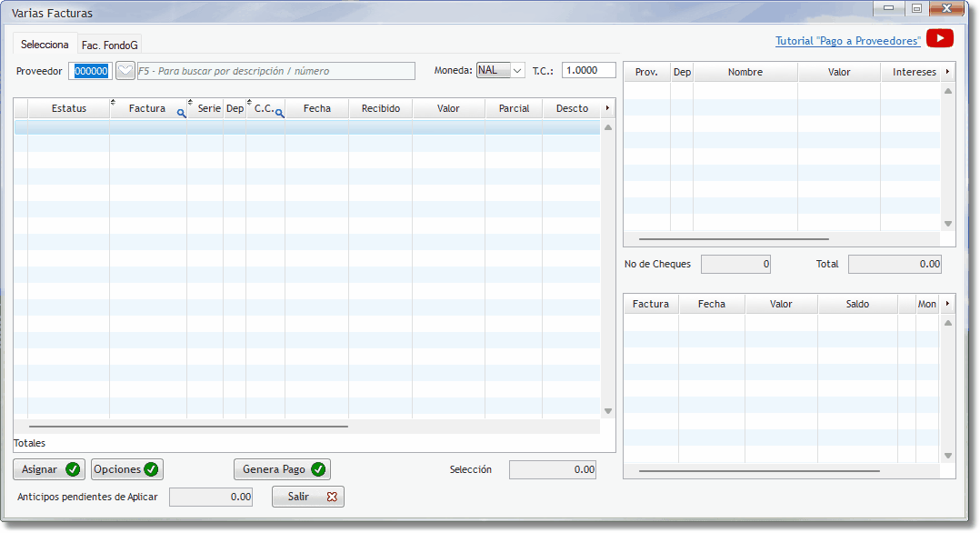Switch to the Fac. FondoG tab
The image size is (980, 533).
109,45
